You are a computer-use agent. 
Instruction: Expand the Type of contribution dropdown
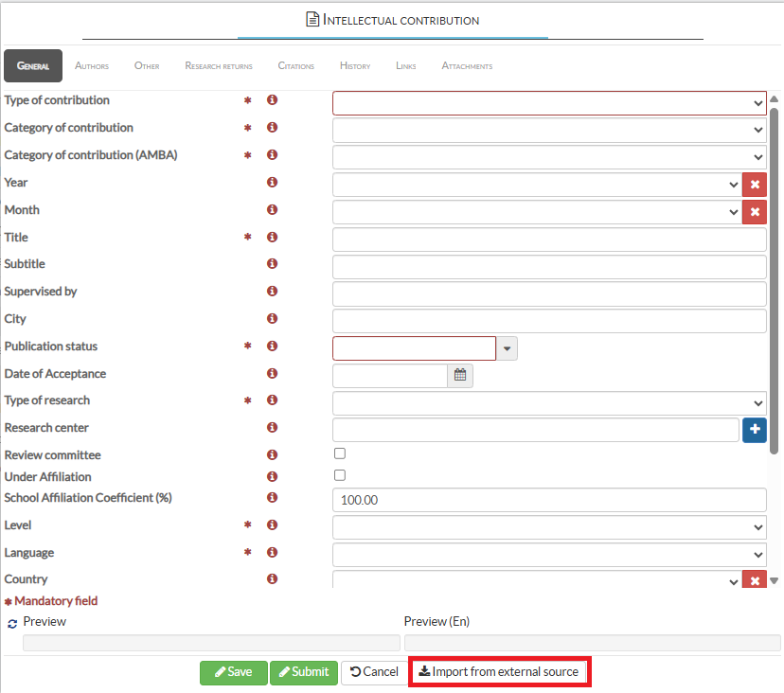pos(549,103)
